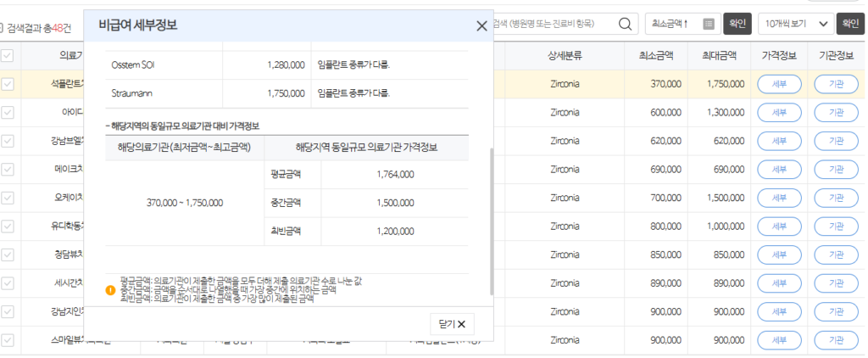
Task: Click the magnifier search icon
Action: pyautogui.click(x=625, y=24)
